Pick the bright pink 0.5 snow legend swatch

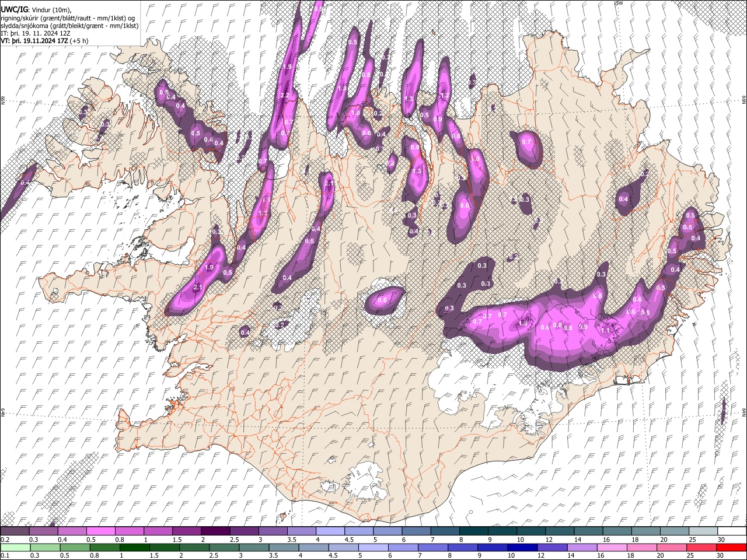point(100,531)
